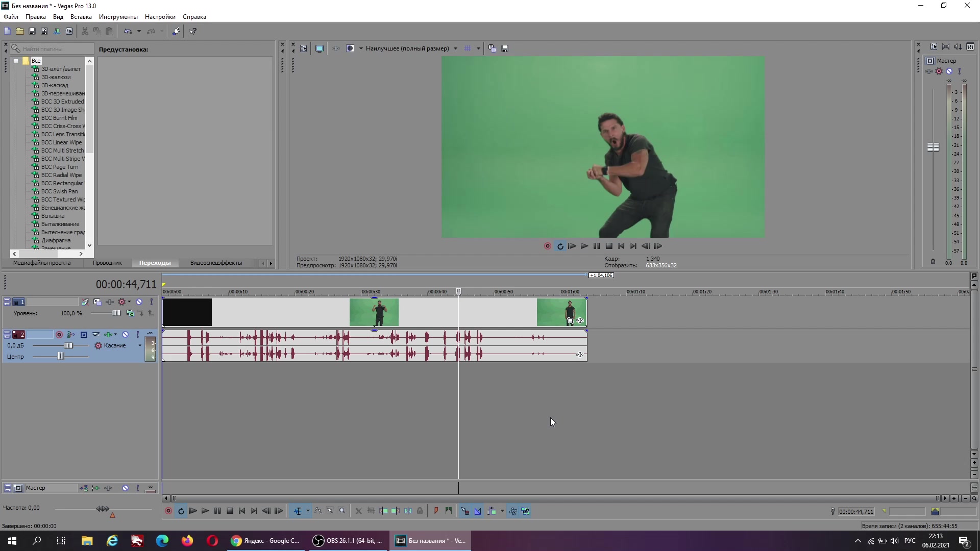
Task: Select the Envelope edit tool
Action: pyautogui.click(x=318, y=511)
